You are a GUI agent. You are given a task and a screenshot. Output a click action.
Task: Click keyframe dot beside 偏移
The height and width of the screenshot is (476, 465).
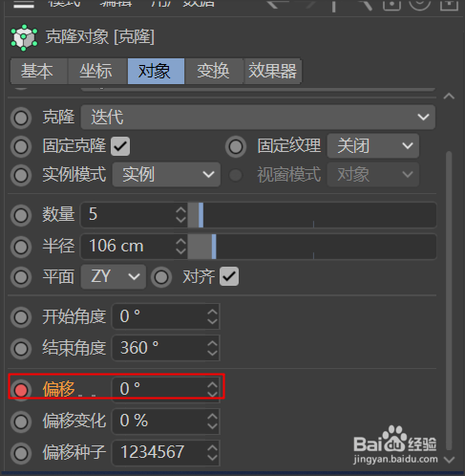21,390
